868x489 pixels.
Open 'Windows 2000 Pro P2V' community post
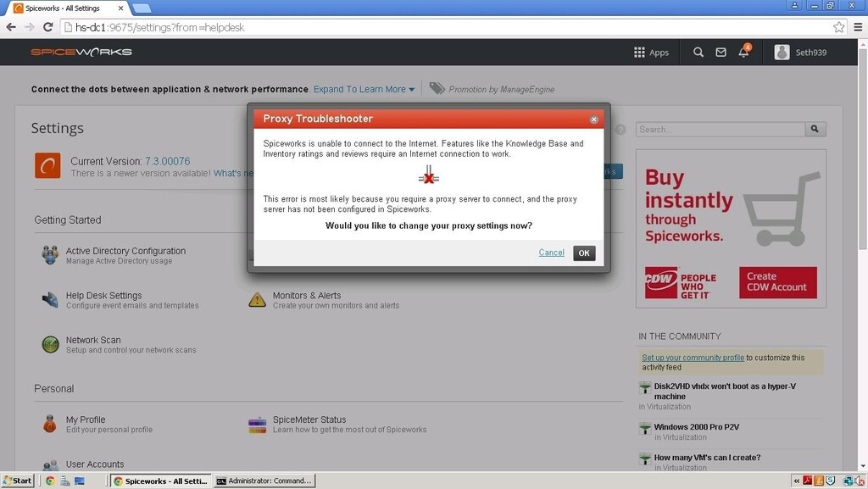(697, 427)
